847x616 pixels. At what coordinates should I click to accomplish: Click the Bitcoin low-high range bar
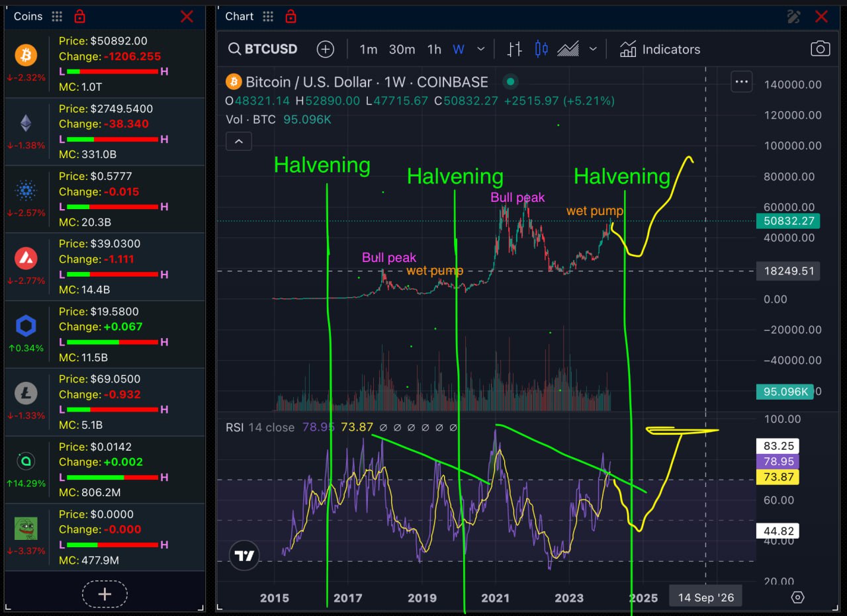coord(112,71)
